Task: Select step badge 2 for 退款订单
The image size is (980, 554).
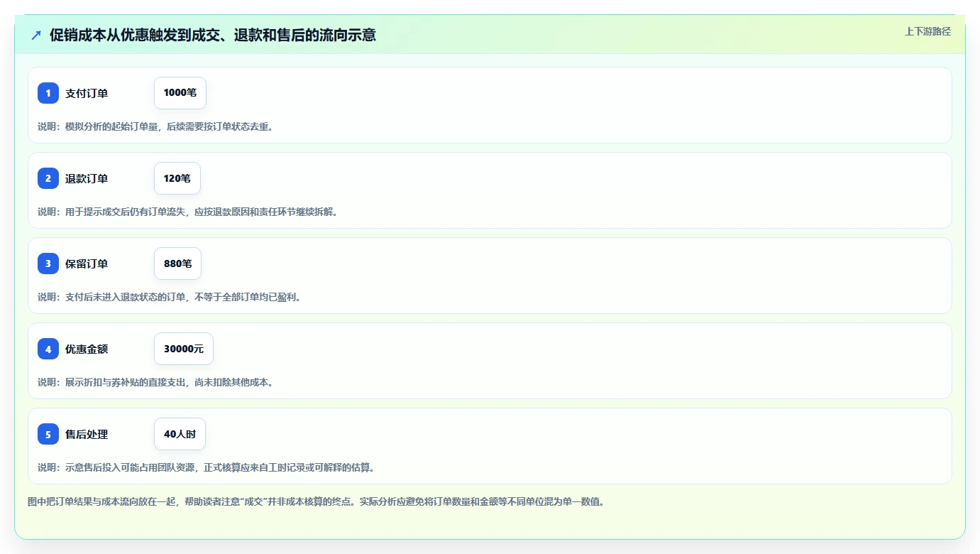Action: click(x=48, y=178)
